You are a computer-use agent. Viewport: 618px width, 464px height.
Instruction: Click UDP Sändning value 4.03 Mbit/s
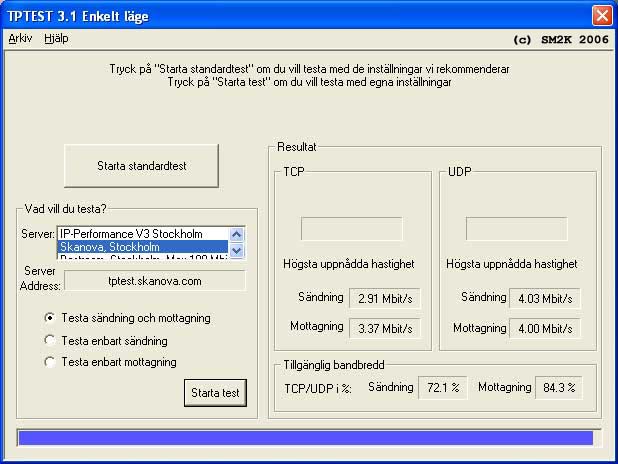coord(545,298)
